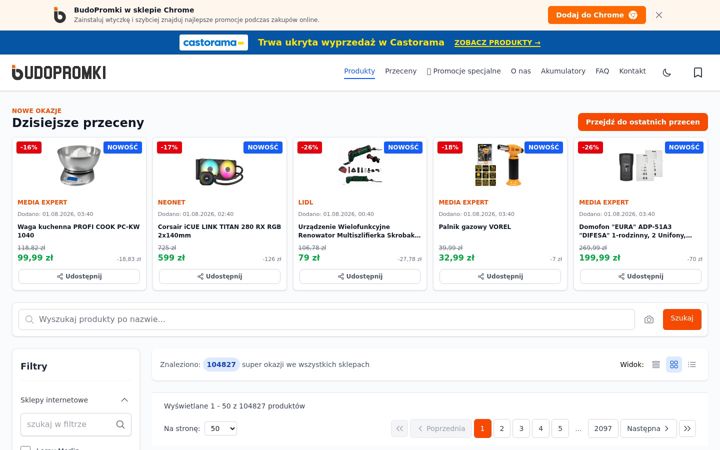Toggle dark mode with moon icon
The width and height of the screenshot is (720, 450).
pos(667,73)
